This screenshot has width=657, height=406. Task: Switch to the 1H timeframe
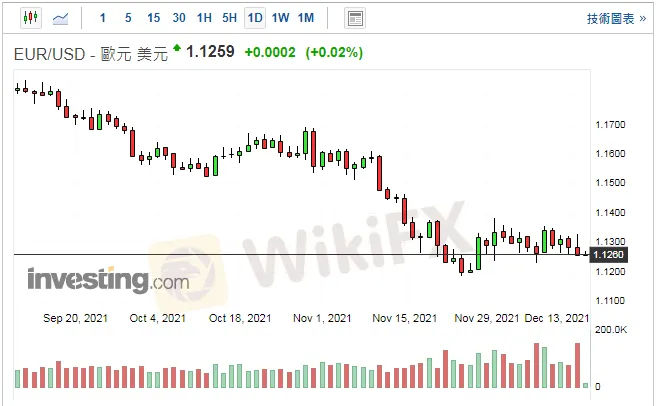click(204, 18)
